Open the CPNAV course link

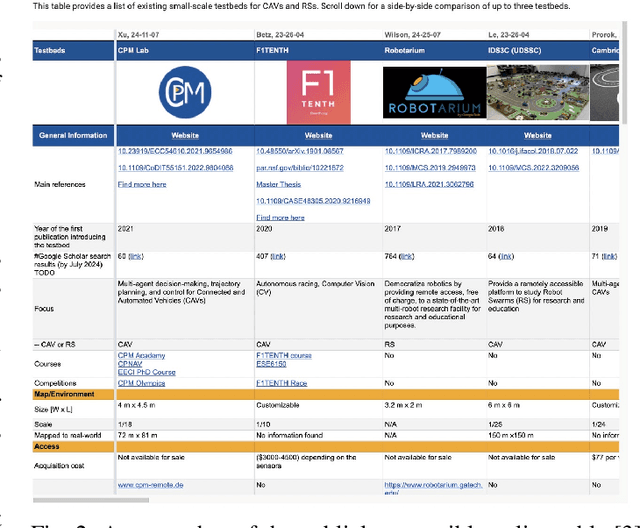pyautogui.click(x=132, y=364)
